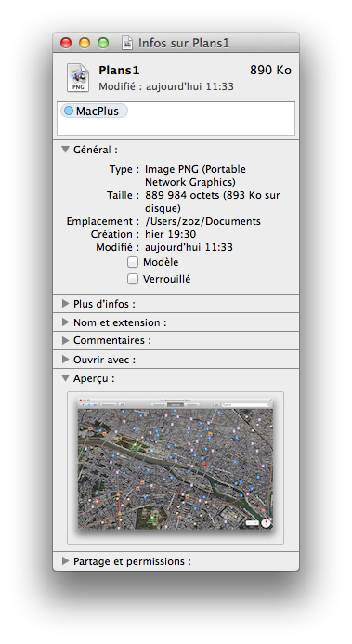Click the 890 Ko file size
The width and height of the screenshot is (352, 644).
click(x=271, y=71)
